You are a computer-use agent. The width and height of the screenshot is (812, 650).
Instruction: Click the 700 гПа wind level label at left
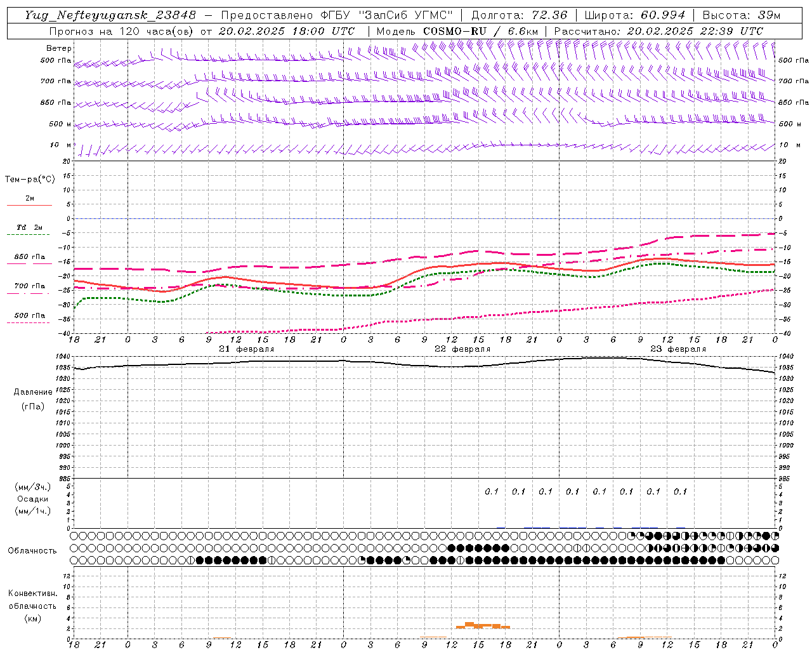pos(56,81)
